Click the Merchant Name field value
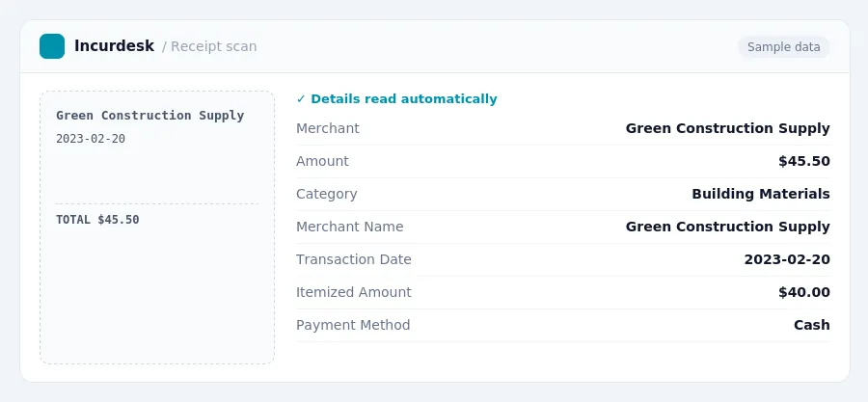 [727, 227]
